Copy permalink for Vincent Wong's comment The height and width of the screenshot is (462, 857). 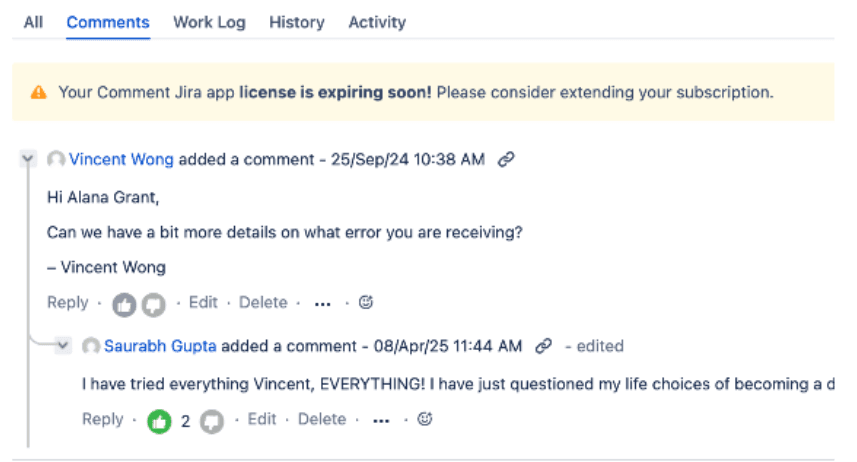pos(506,159)
